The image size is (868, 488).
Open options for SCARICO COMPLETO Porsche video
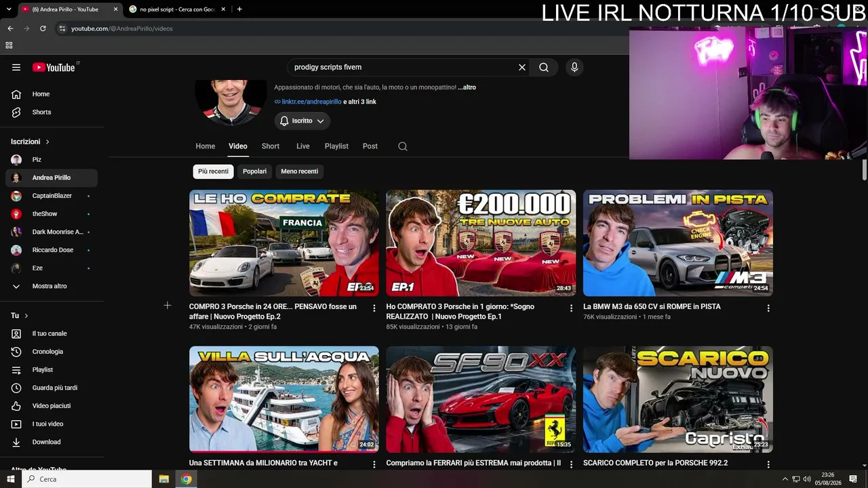pyautogui.click(x=768, y=465)
